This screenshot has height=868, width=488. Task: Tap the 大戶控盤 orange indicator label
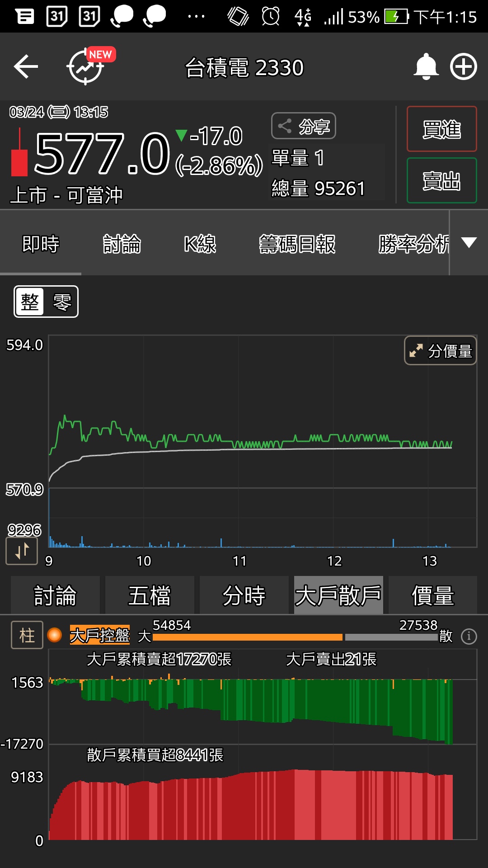(x=99, y=635)
